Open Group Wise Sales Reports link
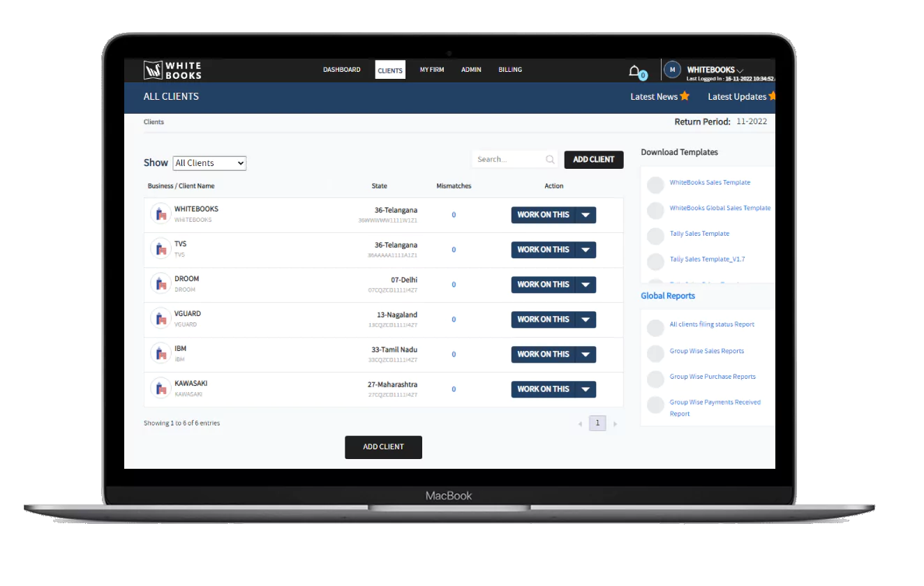 coord(707,352)
